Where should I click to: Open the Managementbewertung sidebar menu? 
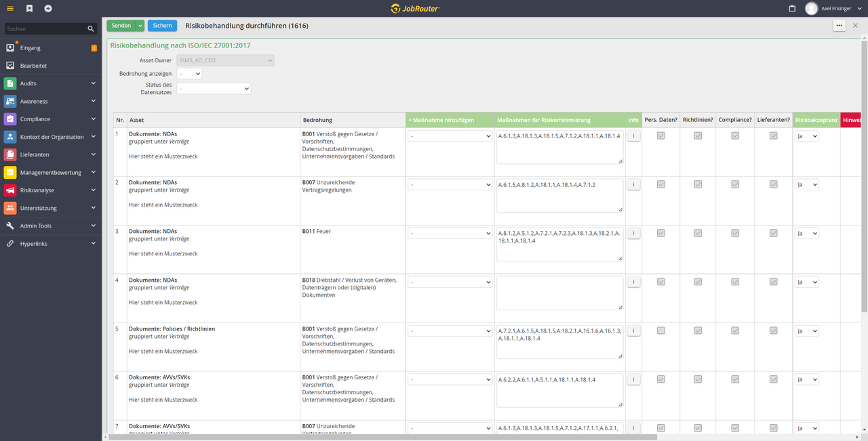pos(51,172)
